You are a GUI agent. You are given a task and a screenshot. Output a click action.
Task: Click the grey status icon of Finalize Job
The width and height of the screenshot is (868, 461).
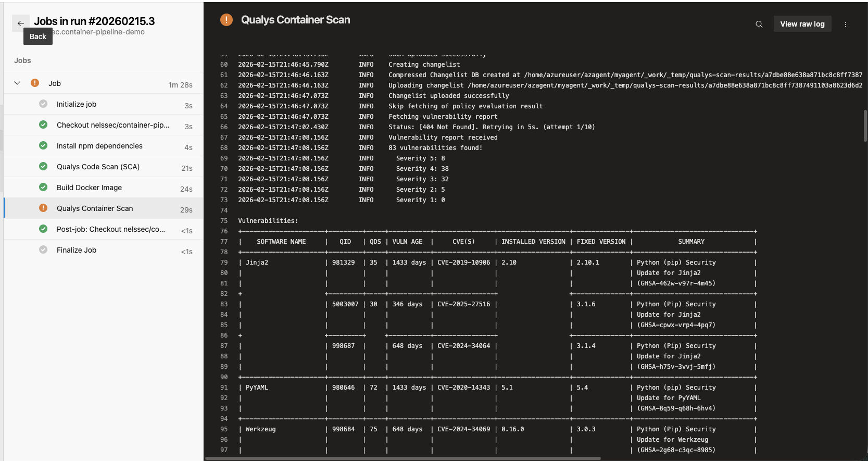coord(43,250)
